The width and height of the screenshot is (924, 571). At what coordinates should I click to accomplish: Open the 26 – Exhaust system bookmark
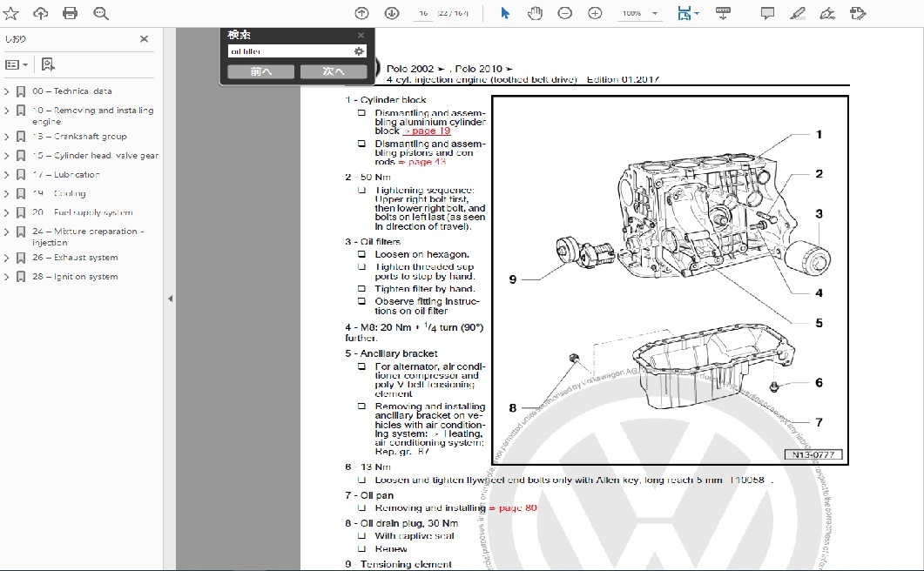75,258
